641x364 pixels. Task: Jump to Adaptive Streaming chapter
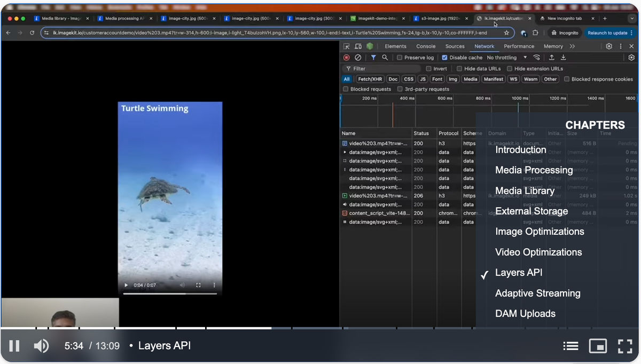[x=537, y=293]
